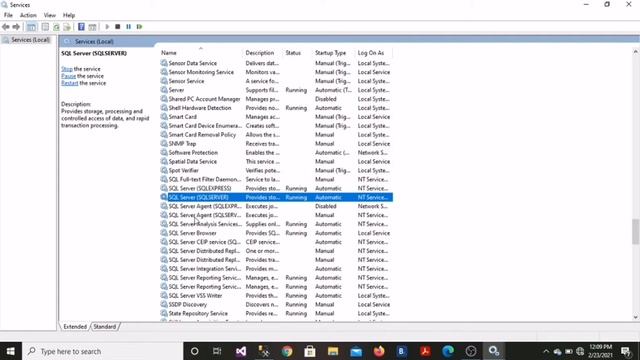Click the Start Service play icon
This screenshot has height=360, width=640.
pos(107,27)
